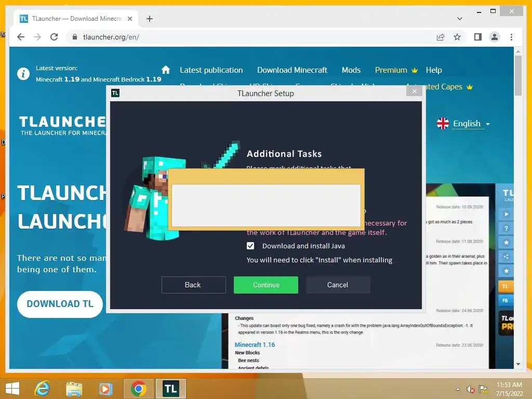The image size is (532, 399).
Task: Show hidden tray icons arrow
Action: coord(458,389)
